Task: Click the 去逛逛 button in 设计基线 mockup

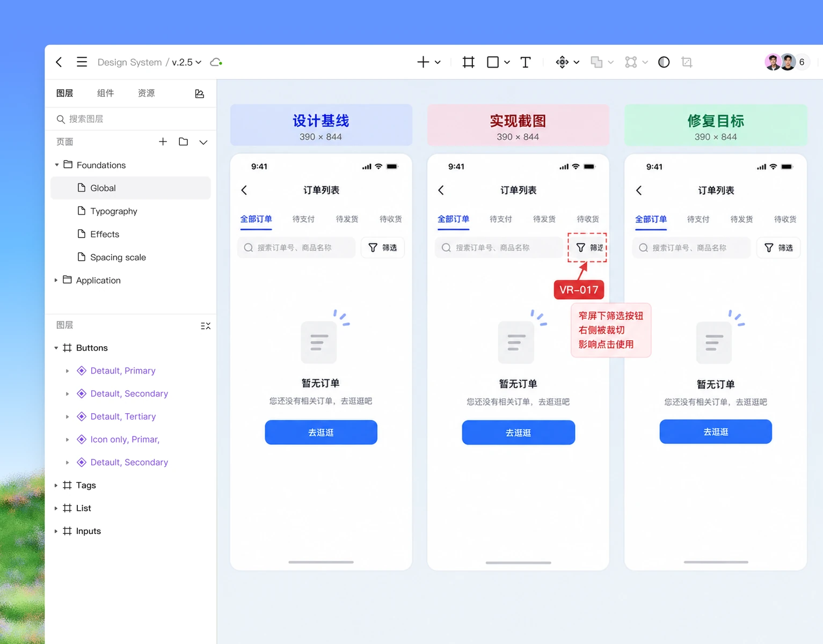Action: (321, 433)
